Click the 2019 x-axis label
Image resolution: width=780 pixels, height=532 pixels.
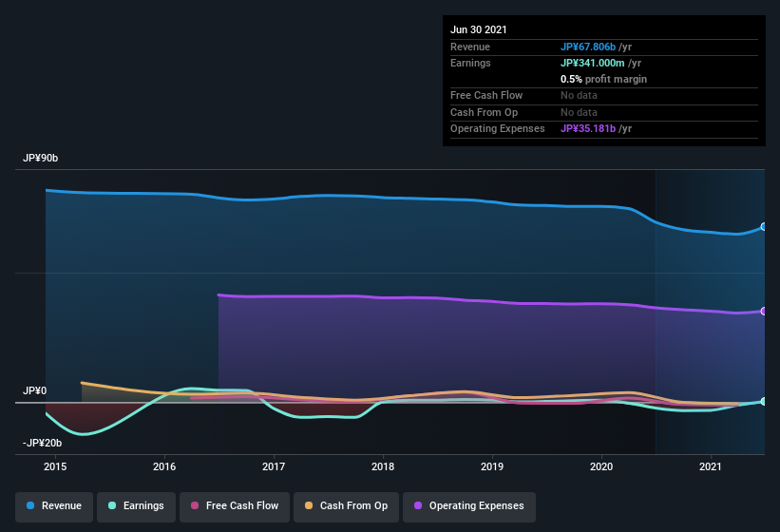pyautogui.click(x=492, y=466)
